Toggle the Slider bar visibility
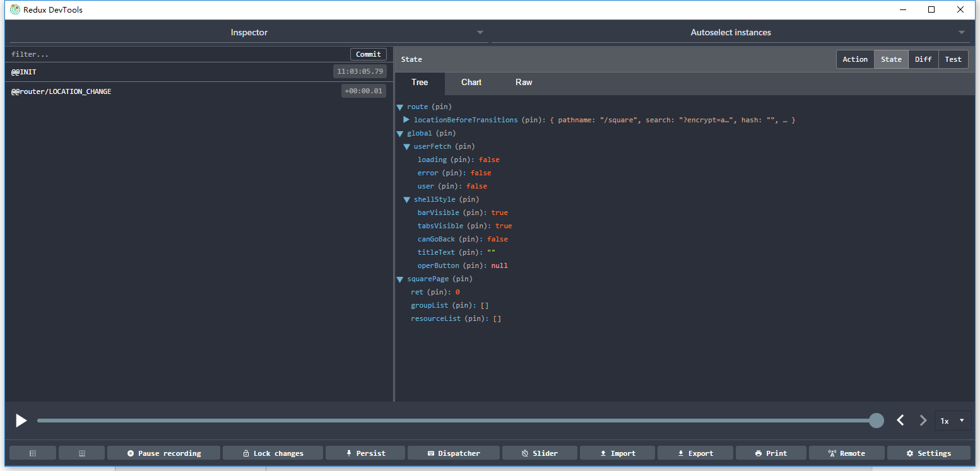The width and height of the screenshot is (980, 471). pos(540,453)
